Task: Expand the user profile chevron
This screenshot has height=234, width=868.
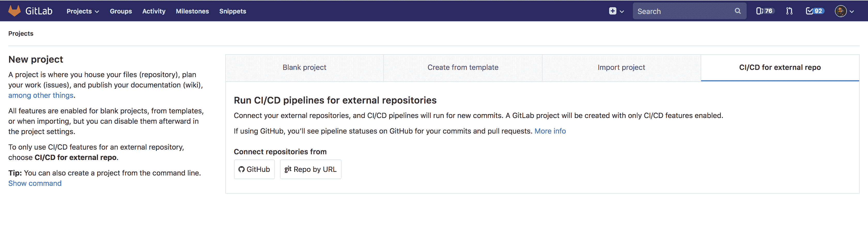Action: [852, 11]
